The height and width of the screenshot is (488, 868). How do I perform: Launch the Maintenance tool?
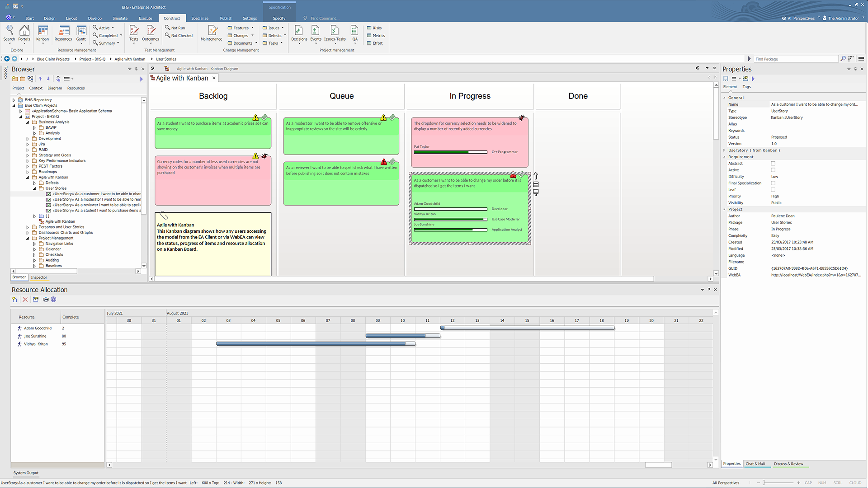coord(211,34)
